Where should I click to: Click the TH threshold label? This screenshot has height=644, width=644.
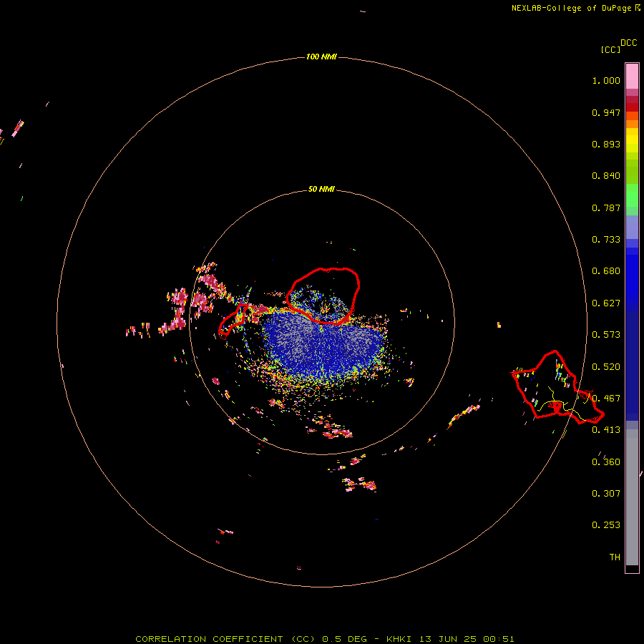(x=615, y=557)
